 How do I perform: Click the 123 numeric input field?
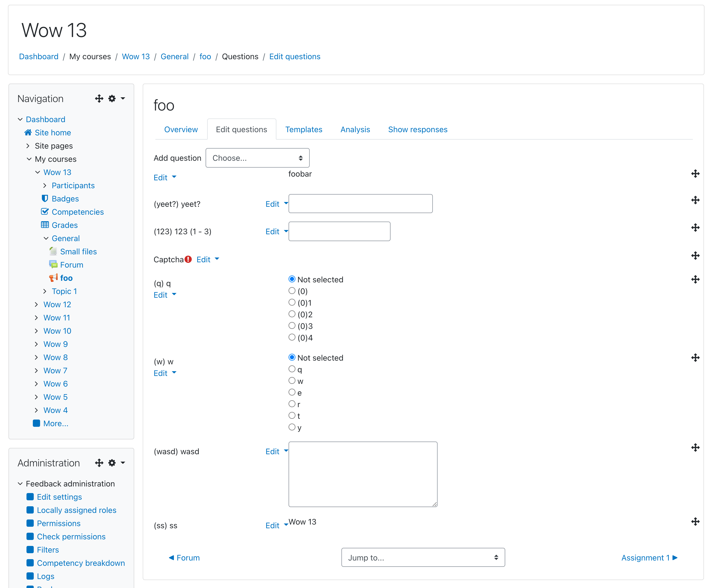(339, 231)
